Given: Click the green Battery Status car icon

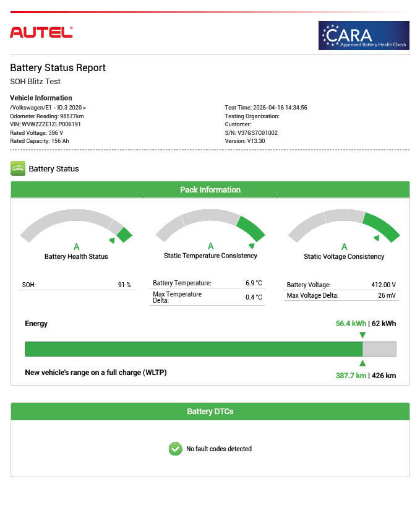Looking at the screenshot, I should 18,168.
